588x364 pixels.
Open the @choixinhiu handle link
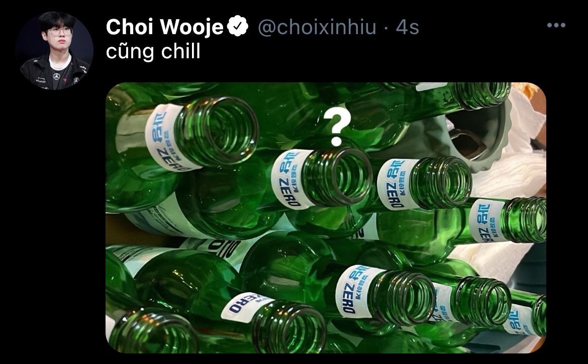317,27
